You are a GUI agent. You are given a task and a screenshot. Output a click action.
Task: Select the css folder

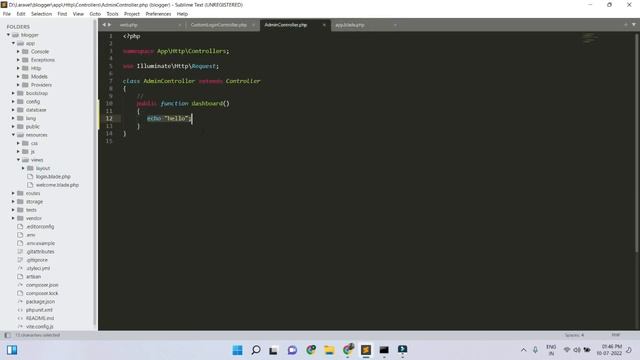34,143
